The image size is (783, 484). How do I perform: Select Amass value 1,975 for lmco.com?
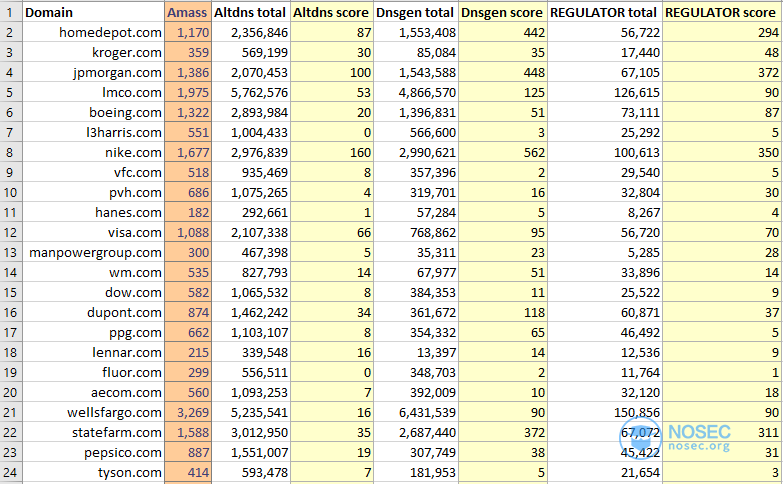188,92
